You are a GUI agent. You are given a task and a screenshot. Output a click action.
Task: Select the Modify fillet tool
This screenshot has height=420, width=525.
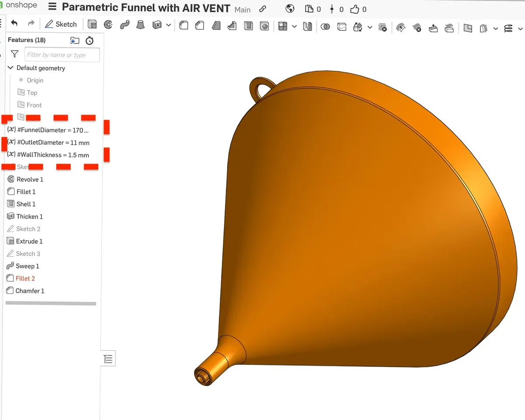point(401,28)
